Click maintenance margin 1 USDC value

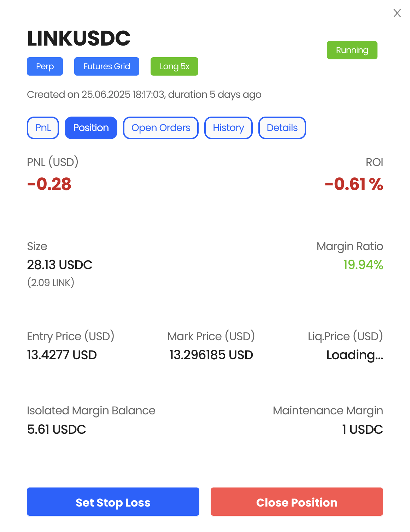click(x=362, y=429)
